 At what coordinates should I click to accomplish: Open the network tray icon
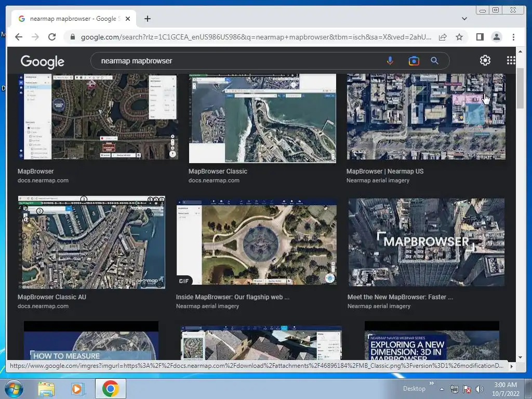point(454,389)
